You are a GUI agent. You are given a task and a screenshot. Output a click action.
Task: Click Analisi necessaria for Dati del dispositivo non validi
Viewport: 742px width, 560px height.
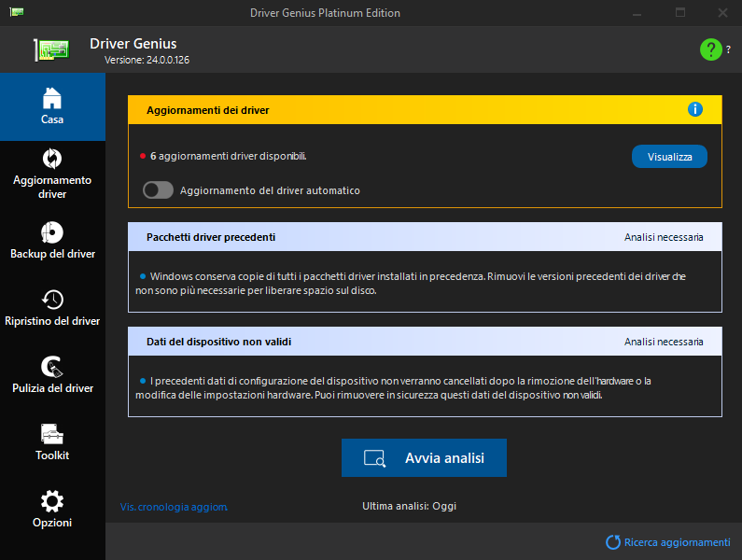pyautogui.click(x=664, y=342)
